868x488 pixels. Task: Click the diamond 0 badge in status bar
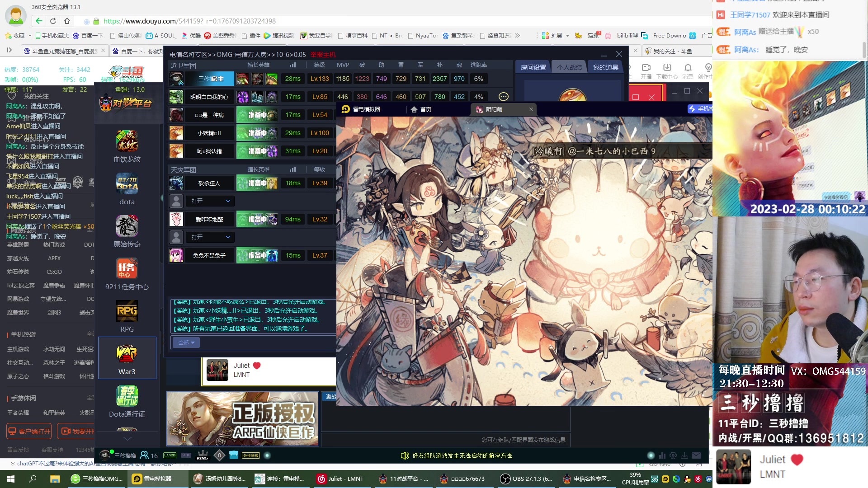[219, 455]
